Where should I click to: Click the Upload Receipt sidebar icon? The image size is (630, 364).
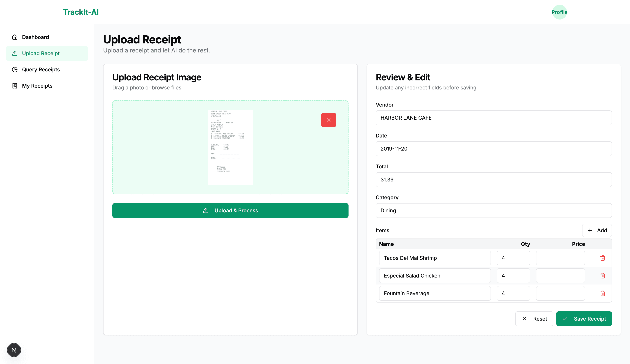click(15, 53)
